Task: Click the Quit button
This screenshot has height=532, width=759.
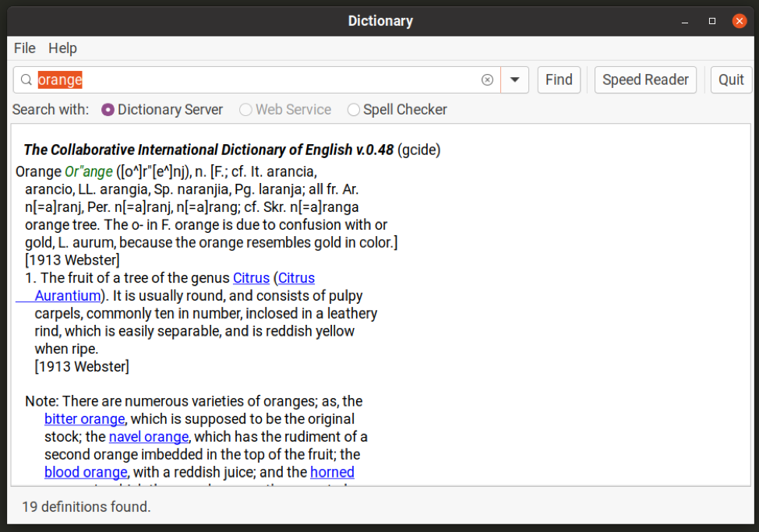Action: 731,79
